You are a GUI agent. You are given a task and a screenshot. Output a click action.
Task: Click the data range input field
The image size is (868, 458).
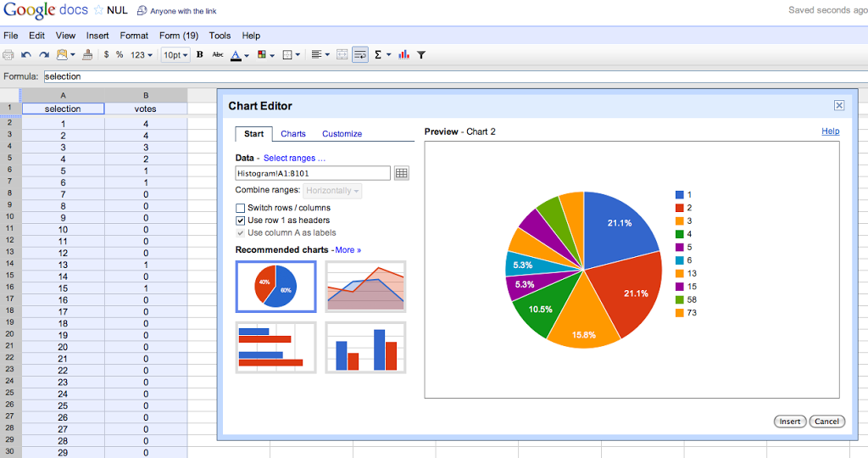point(313,173)
